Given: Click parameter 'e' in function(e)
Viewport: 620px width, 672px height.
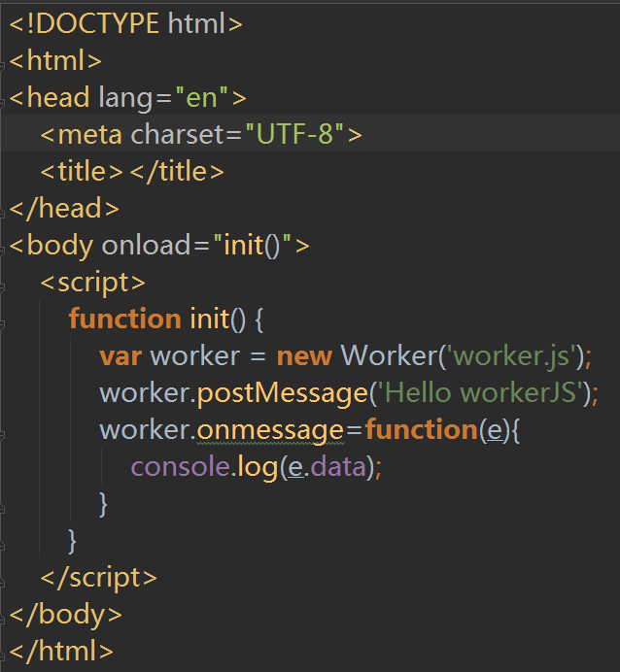Looking at the screenshot, I should click(495, 431).
